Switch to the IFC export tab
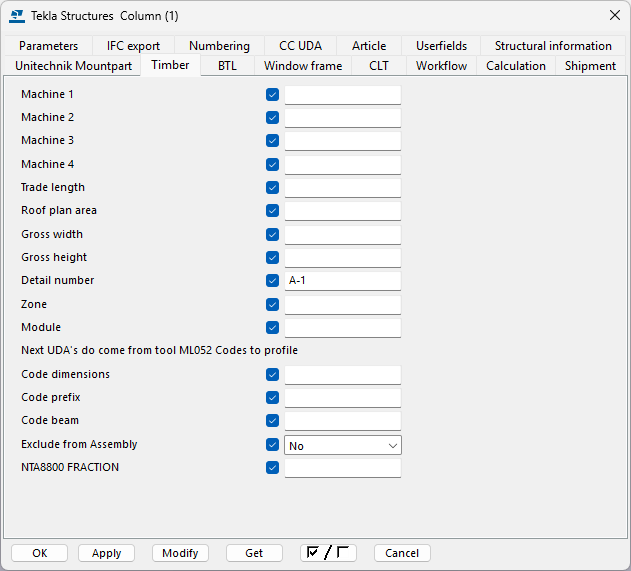This screenshot has height=571, width=631. click(x=133, y=46)
